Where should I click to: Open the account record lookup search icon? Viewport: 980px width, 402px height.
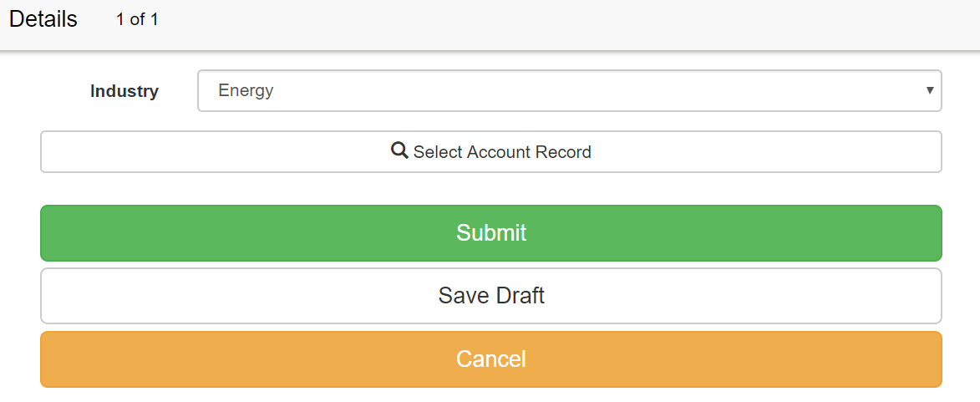[x=399, y=150]
